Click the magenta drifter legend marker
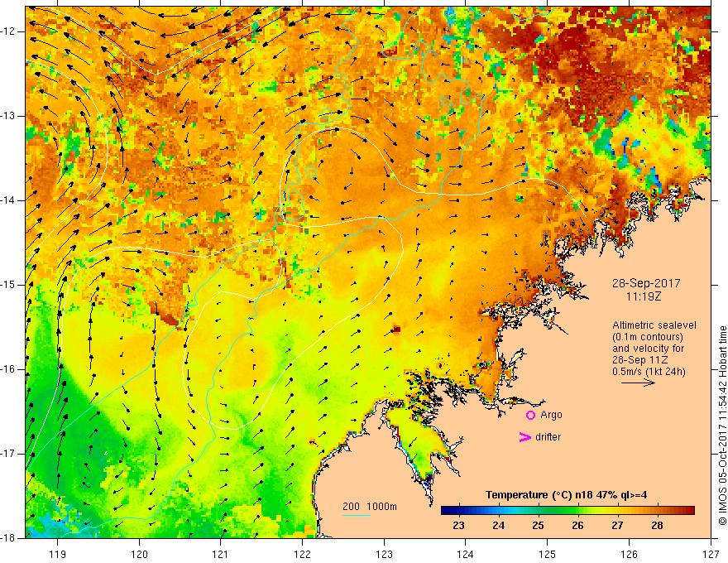Screen dimensions: 728x563 click(524, 437)
